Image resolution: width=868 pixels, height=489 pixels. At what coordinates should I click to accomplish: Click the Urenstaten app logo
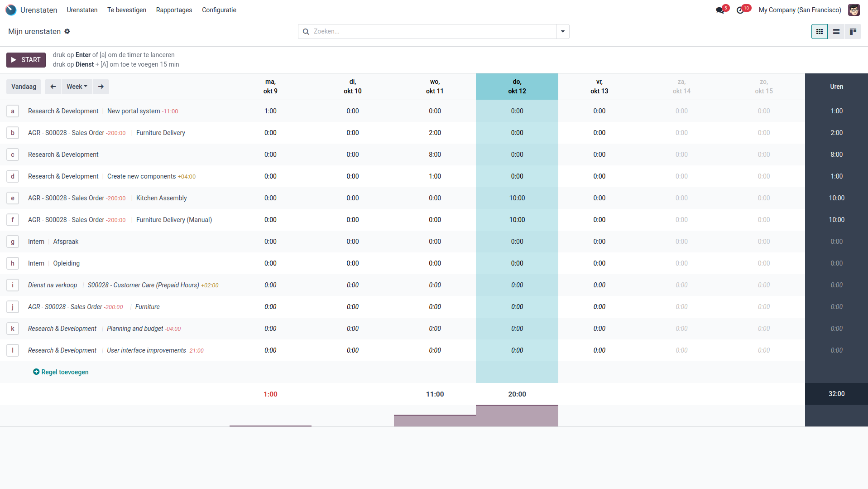(11, 10)
